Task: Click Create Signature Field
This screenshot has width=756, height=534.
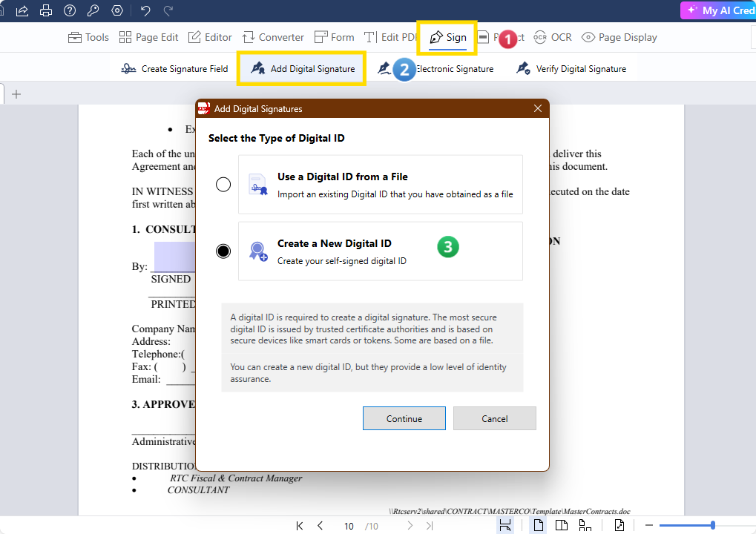Action: 175,69
